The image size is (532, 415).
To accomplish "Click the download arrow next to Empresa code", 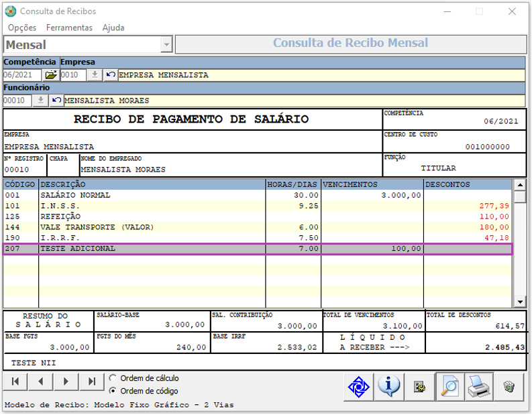I will [x=95, y=74].
